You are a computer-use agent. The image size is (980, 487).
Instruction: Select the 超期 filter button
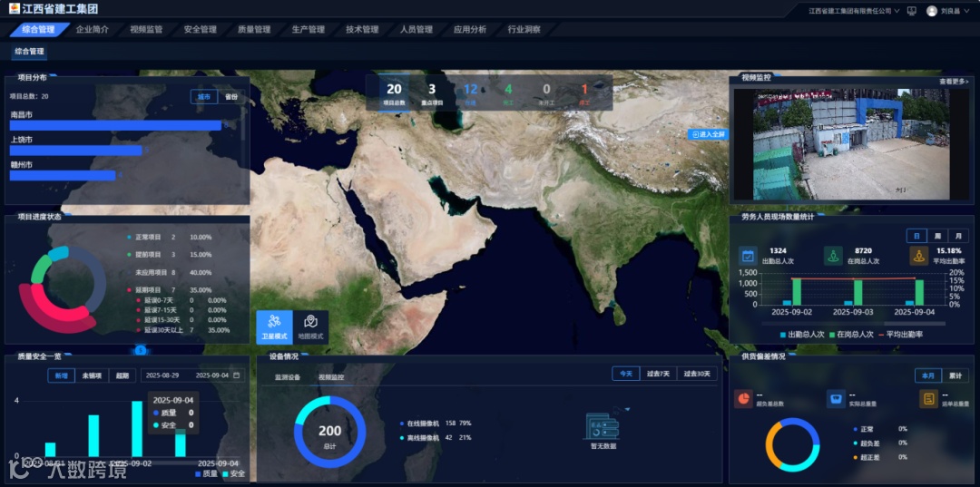pos(122,375)
